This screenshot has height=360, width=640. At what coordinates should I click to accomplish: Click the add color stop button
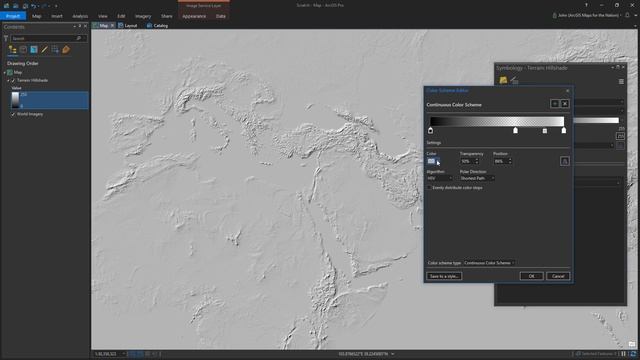tap(555, 104)
